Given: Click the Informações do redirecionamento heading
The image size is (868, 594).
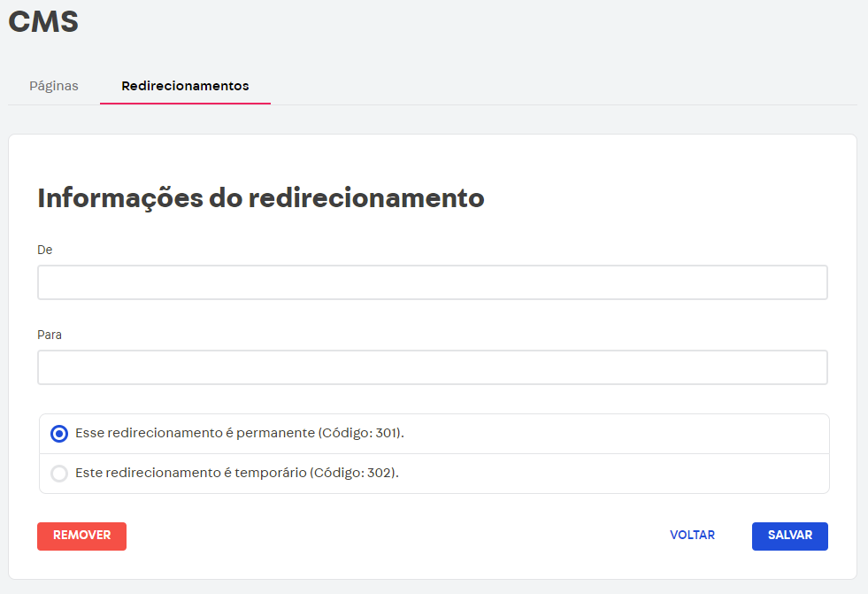Looking at the screenshot, I should [260, 198].
